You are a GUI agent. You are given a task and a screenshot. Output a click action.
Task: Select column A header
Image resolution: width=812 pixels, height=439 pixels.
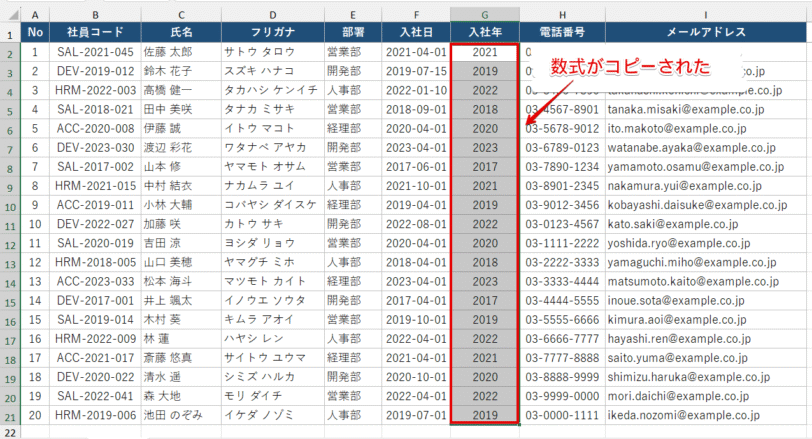(x=35, y=15)
